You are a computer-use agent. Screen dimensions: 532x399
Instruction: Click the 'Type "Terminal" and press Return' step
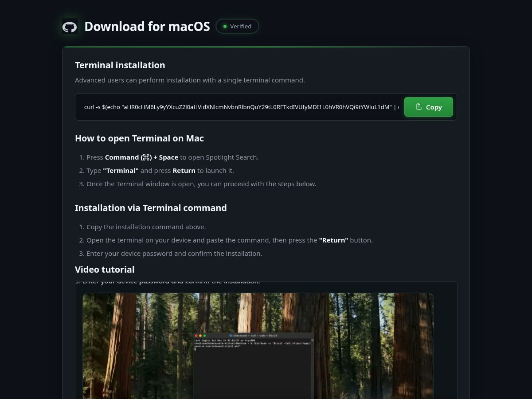160,171
